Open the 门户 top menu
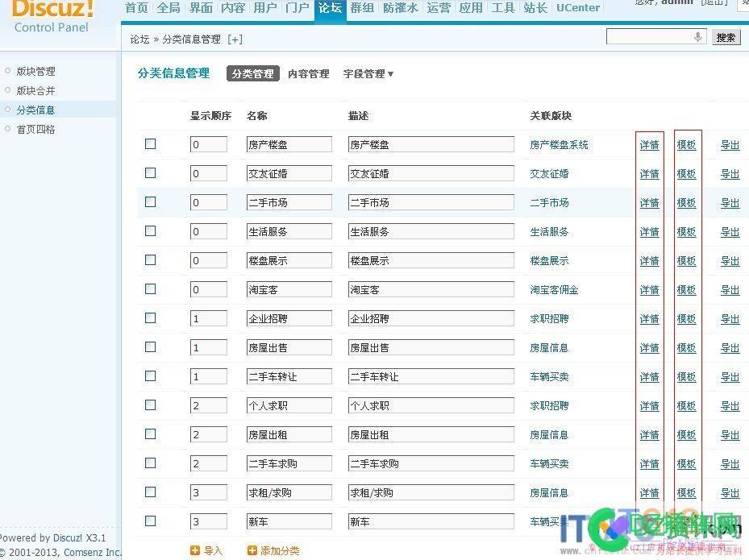This screenshot has height=560, width=749. pyautogui.click(x=298, y=7)
